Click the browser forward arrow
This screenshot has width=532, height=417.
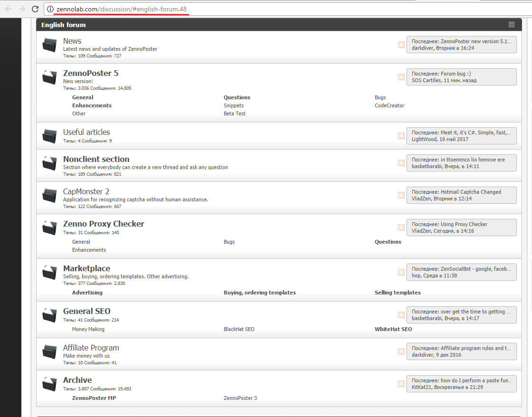(22, 9)
